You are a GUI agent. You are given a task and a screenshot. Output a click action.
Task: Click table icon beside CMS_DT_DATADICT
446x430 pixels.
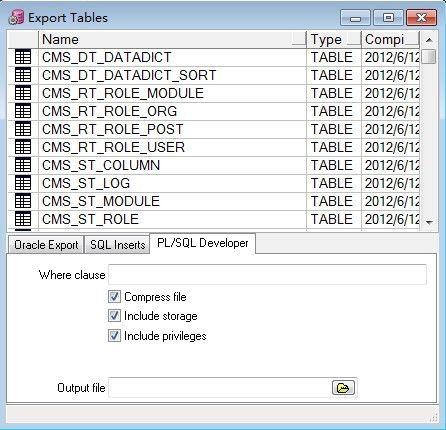point(23,57)
